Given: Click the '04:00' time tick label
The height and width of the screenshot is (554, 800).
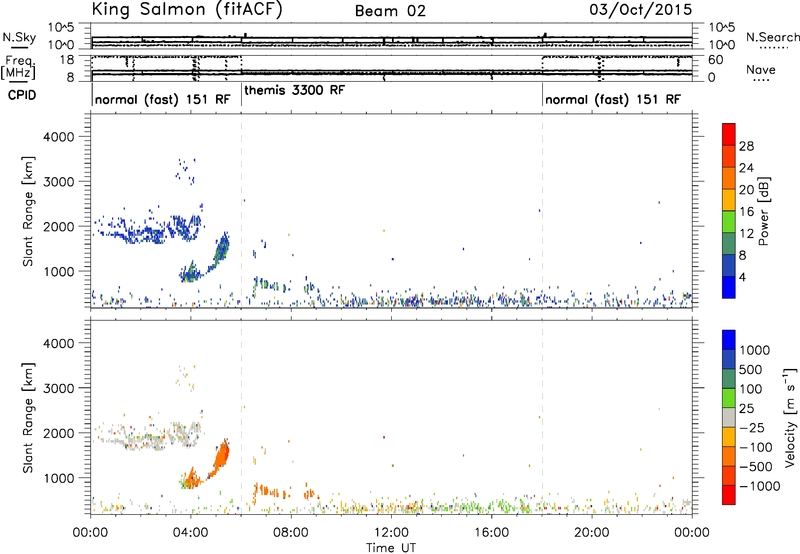Looking at the screenshot, I should pyautogui.click(x=191, y=533).
